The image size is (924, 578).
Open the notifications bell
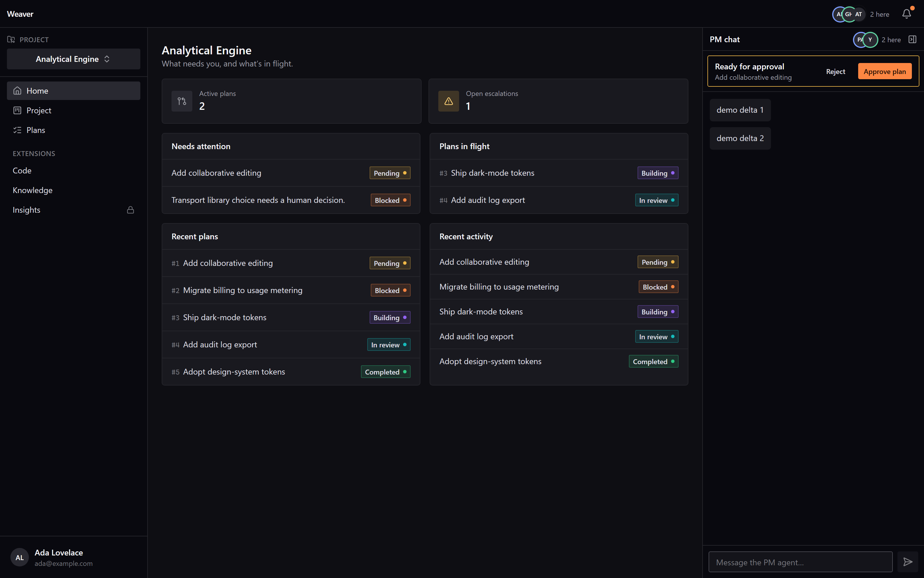pyautogui.click(x=906, y=14)
